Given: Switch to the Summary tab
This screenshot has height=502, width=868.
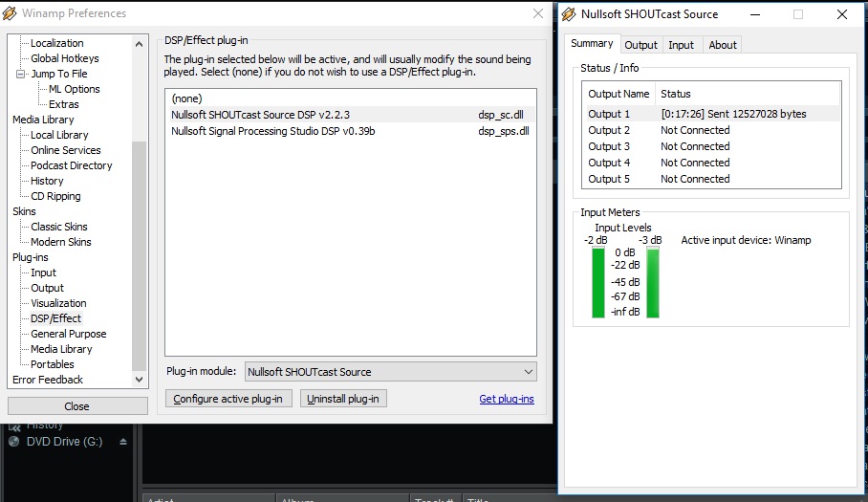Looking at the screenshot, I should tap(592, 43).
